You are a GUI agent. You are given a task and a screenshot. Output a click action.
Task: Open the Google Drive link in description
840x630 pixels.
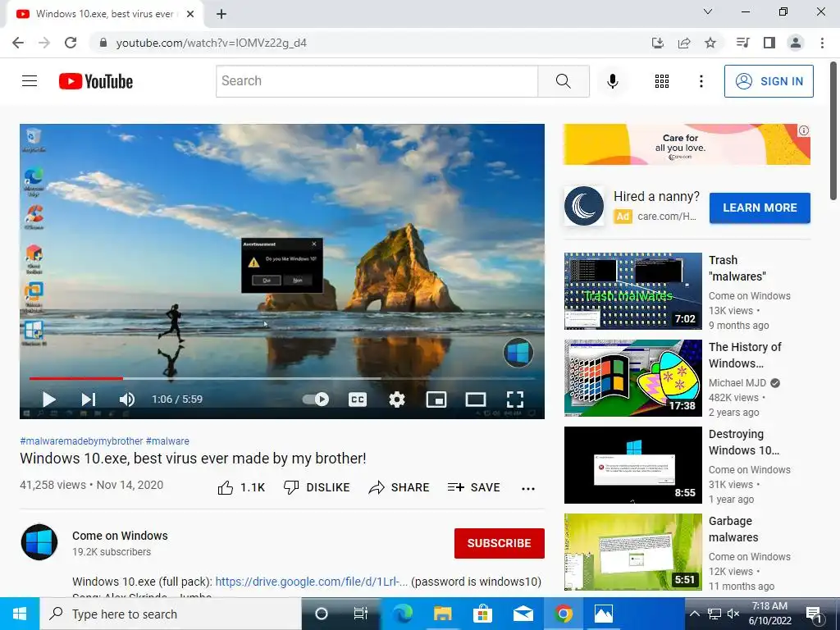[x=311, y=582]
